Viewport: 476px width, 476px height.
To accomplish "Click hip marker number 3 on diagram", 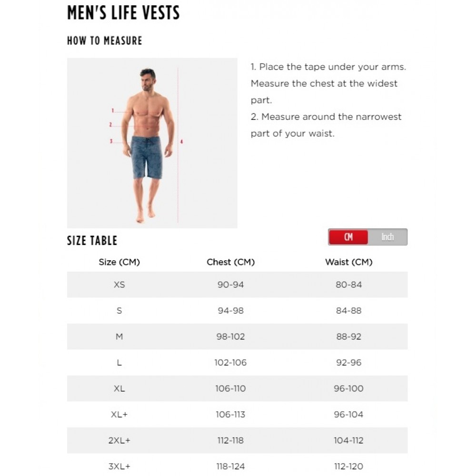I will click(x=111, y=141).
